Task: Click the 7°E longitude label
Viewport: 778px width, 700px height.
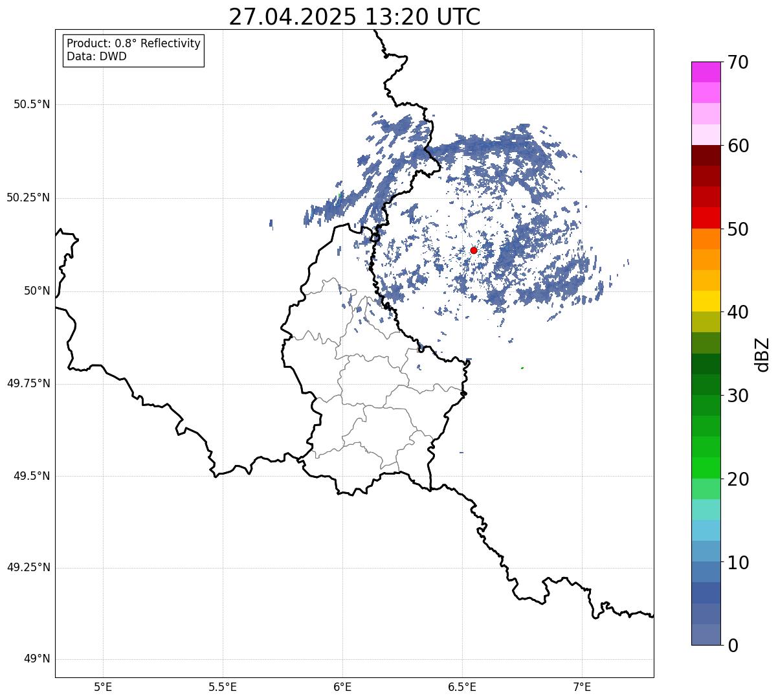Action: click(582, 687)
